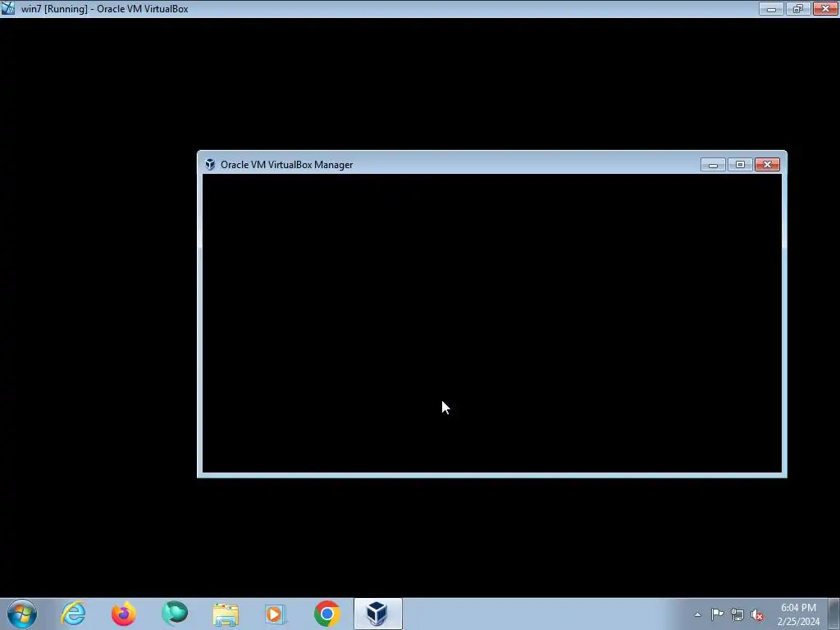Image resolution: width=840 pixels, height=630 pixels.
Task: Show hidden tray icons arrow
Action: (697, 614)
